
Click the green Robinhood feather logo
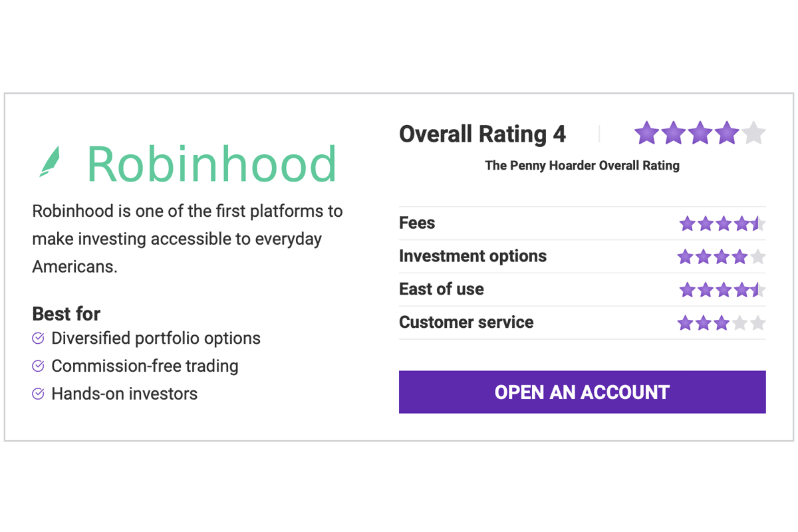(x=50, y=162)
